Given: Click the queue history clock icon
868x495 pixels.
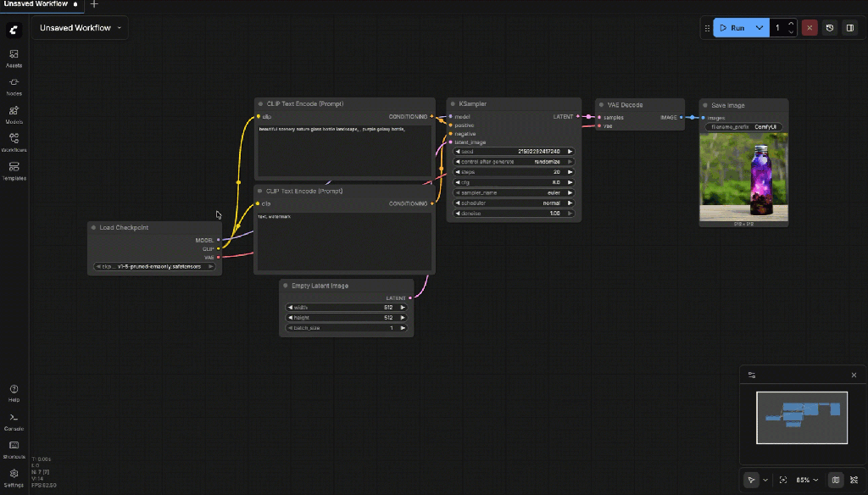Looking at the screenshot, I should pyautogui.click(x=829, y=28).
